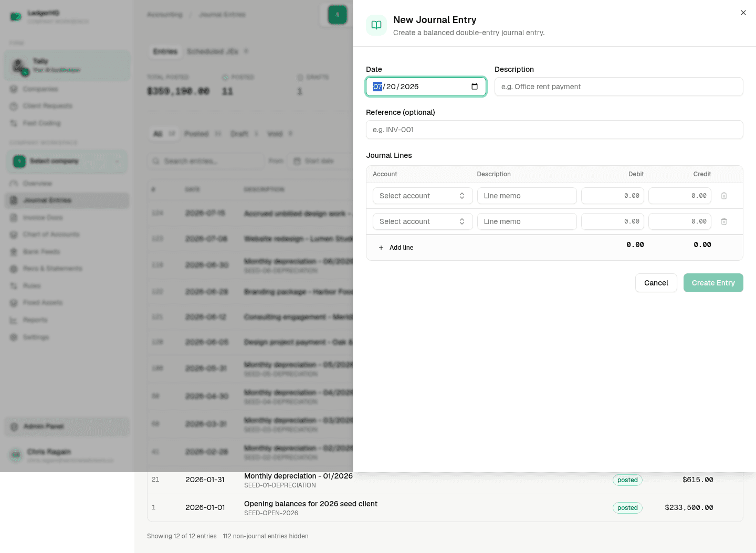The image size is (756, 553).
Task: Click second row's Line memo field
Action: (527, 221)
